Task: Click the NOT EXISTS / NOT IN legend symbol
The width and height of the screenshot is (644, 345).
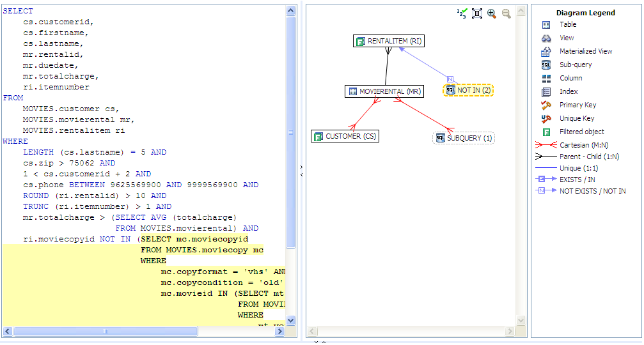Action: 546,190
